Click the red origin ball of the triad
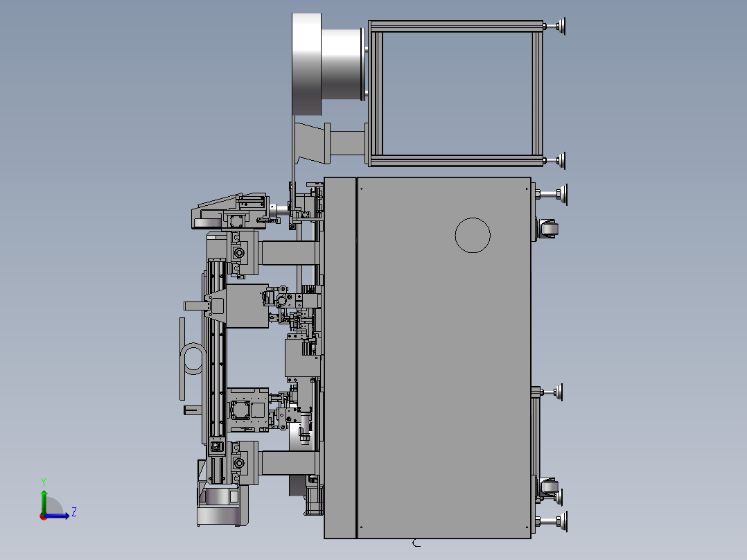Image resolution: width=747 pixels, height=560 pixels. tap(43, 516)
